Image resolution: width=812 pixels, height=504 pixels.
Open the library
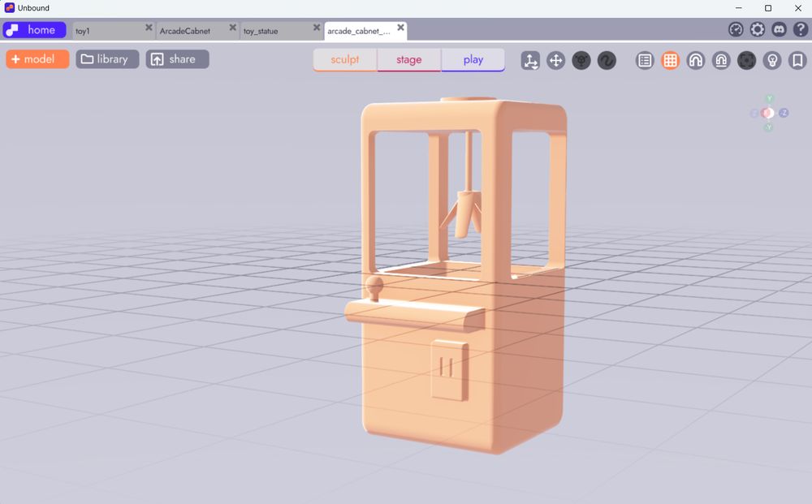coord(107,59)
